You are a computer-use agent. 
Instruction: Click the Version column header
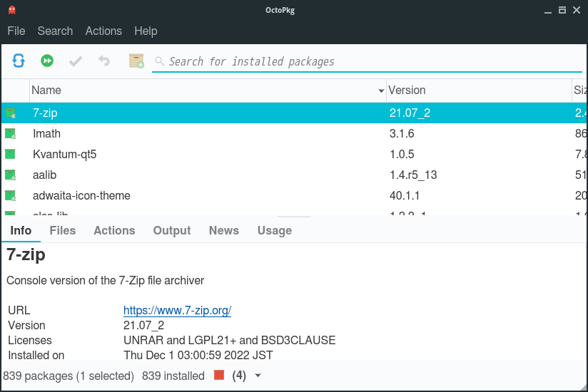[479, 91]
